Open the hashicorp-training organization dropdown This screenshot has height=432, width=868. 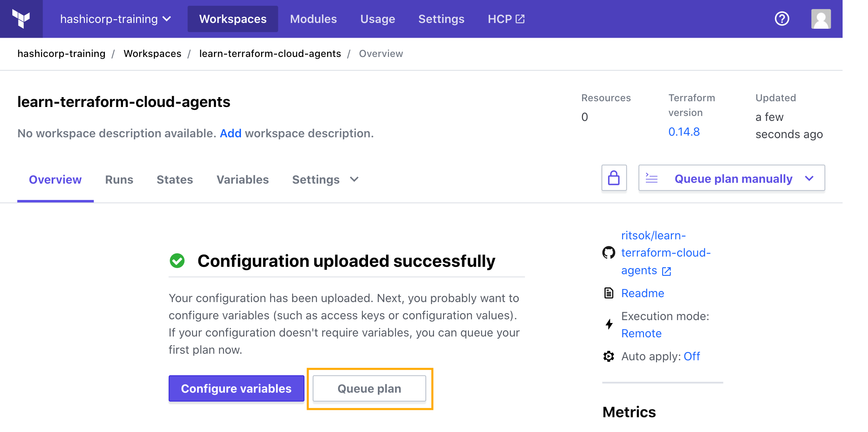116,19
